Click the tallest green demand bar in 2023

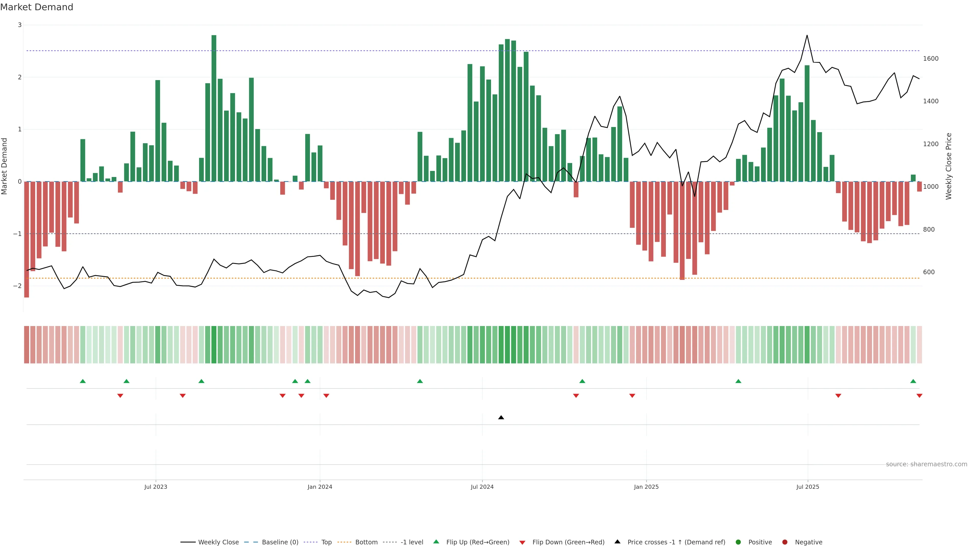point(214,108)
